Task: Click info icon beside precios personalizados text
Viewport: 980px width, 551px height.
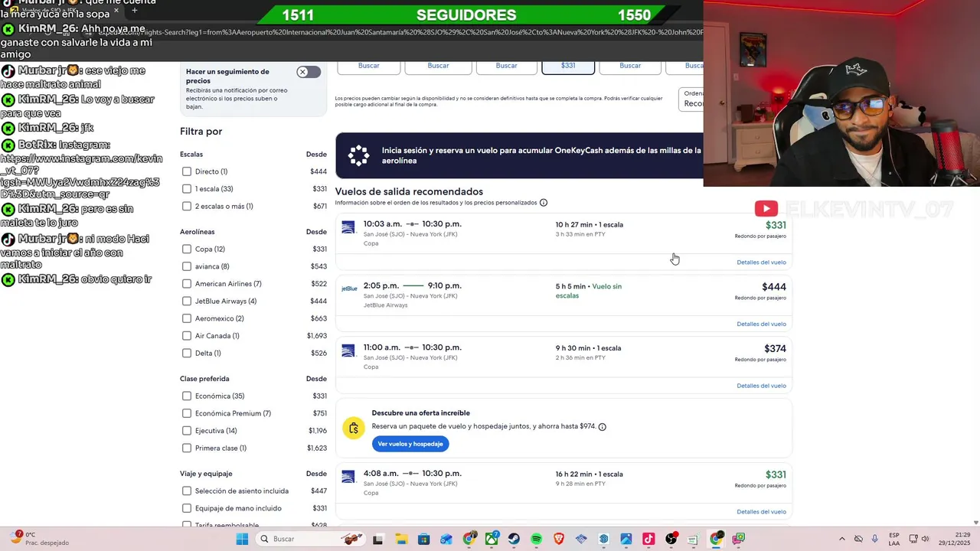Action: pyautogui.click(x=544, y=203)
